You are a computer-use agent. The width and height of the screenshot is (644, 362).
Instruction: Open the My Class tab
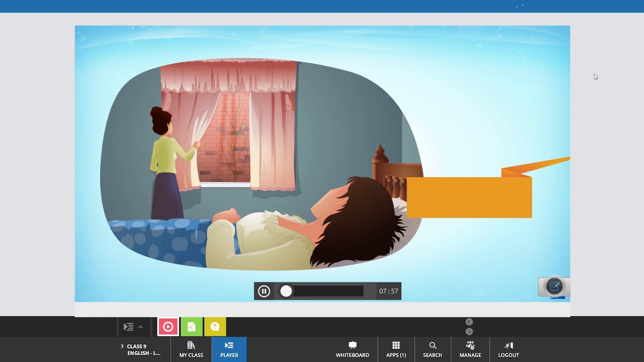pyautogui.click(x=191, y=349)
